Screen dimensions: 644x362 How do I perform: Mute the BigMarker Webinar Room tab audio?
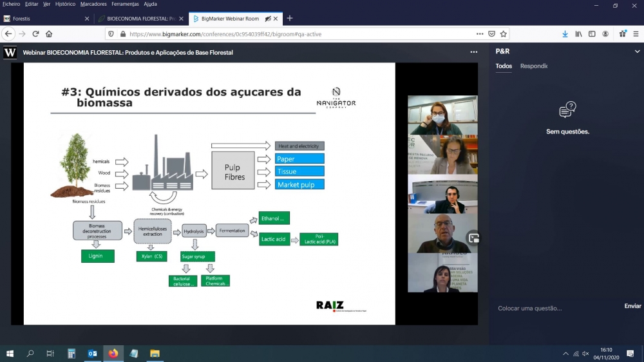268,19
